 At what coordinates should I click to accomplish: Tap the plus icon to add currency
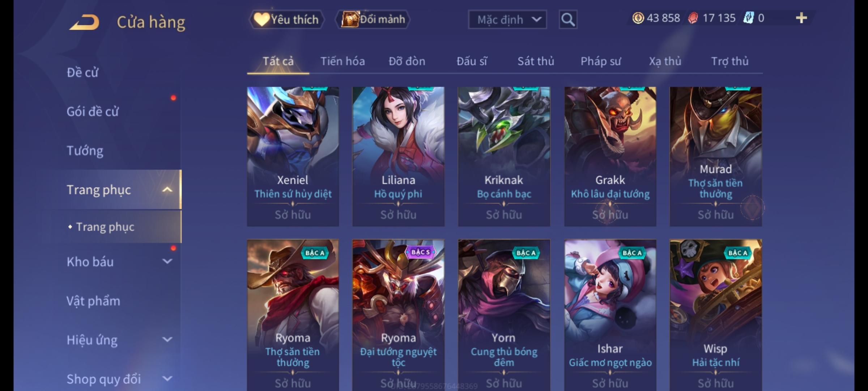coord(801,18)
